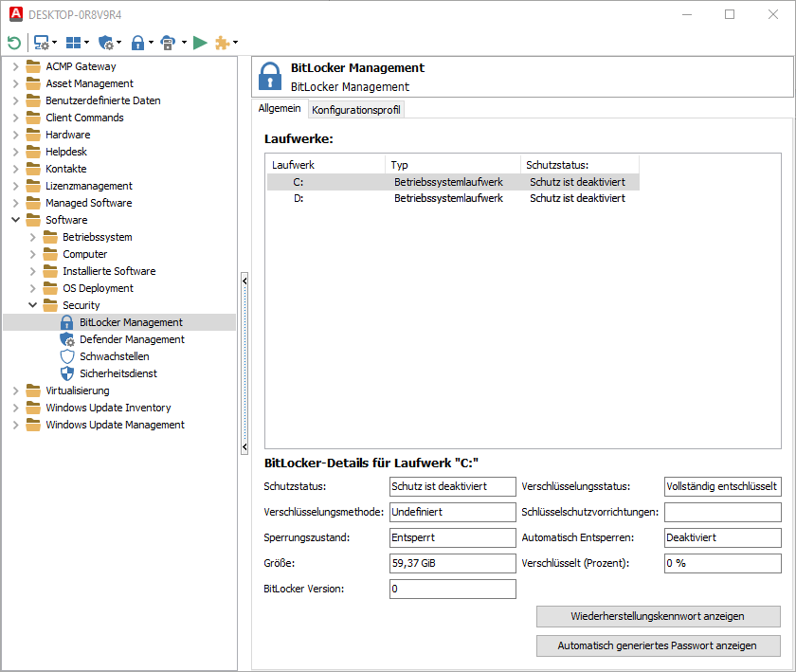The width and height of the screenshot is (796, 672).
Task: Select the monitor-with-gear toolbar icon
Action: pyautogui.click(x=41, y=43)
